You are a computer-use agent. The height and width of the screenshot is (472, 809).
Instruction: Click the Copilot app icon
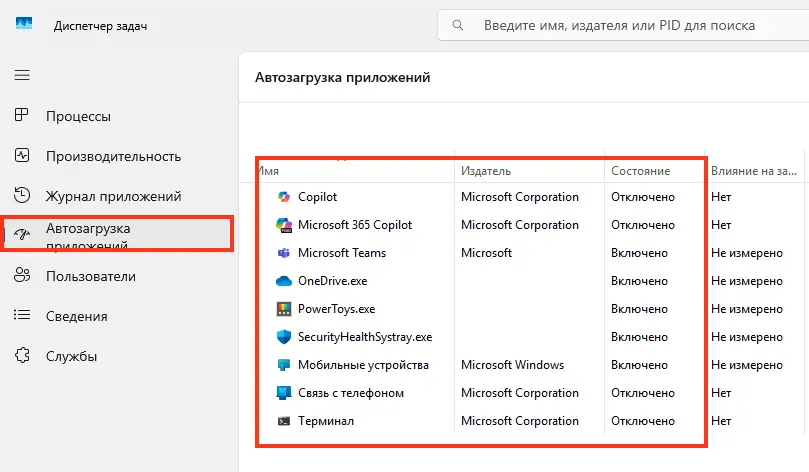[x=284, y=197]
